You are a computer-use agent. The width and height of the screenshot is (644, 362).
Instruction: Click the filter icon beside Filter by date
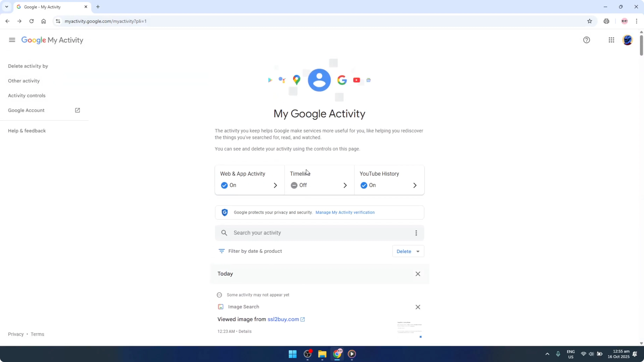(222, 251)
